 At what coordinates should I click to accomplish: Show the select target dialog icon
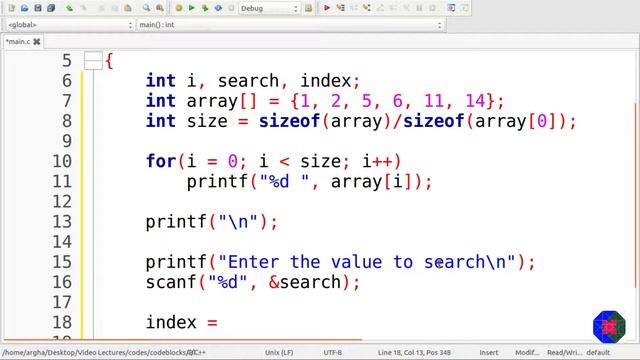309,8
